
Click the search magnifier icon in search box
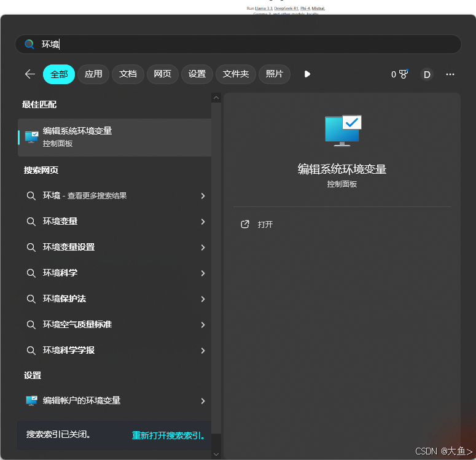29,44
